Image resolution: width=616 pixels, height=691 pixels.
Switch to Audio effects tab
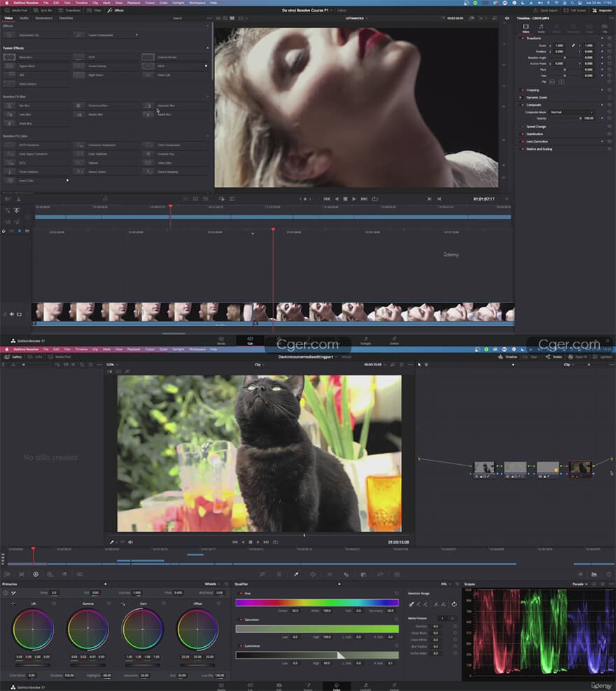pyautogui.click(x=24, y=18)
